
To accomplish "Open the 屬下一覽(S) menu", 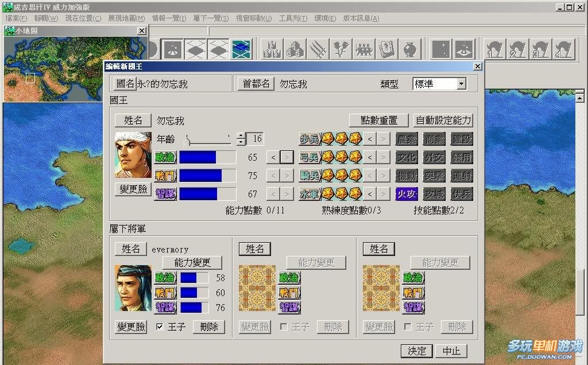I will pos(211,18).
